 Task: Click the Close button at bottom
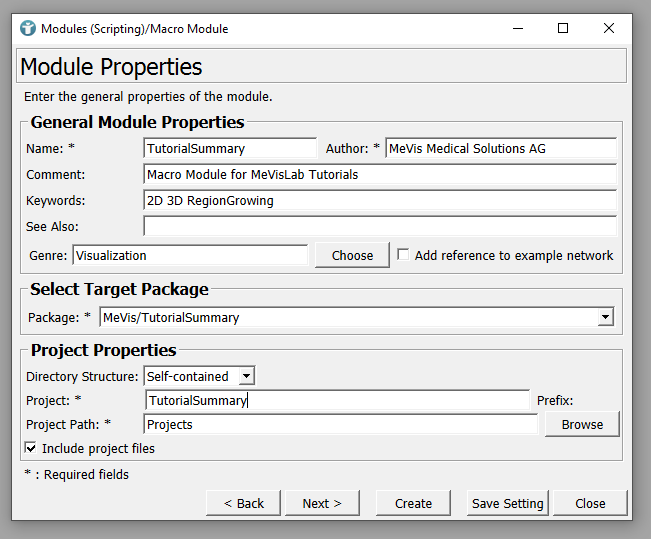click(590, 503)
